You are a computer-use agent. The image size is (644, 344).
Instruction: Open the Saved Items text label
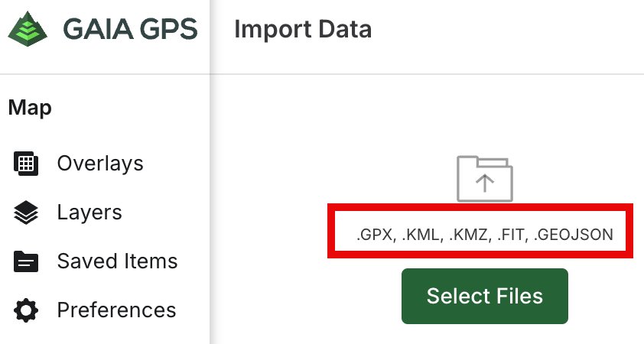tap(118, 261)
